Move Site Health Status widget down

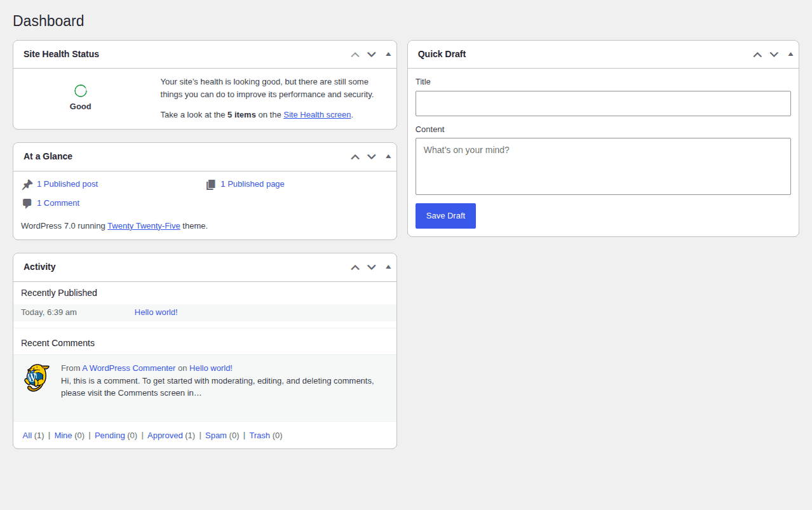pyautogui.click(x=372, y=55)
